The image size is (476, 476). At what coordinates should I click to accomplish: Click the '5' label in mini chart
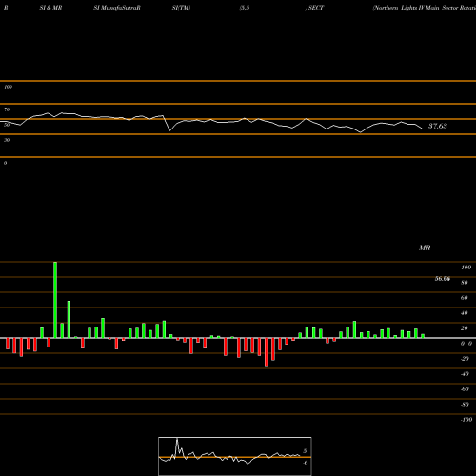pyautogui.click(x=305, y=451)
